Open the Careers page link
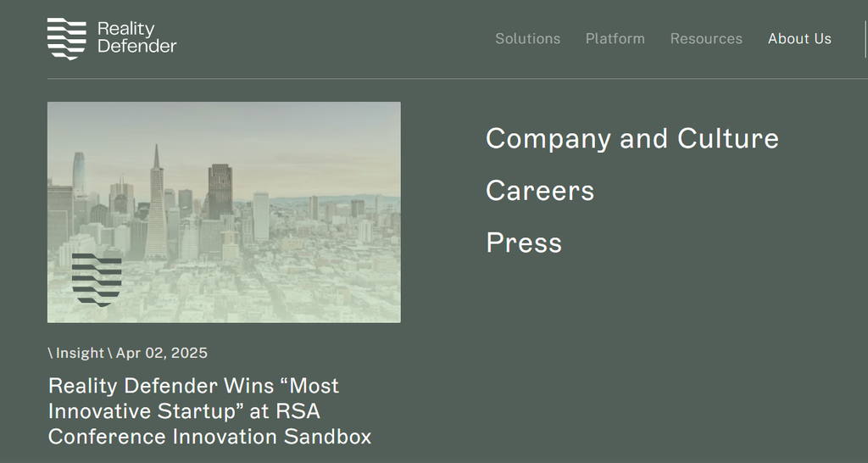This screenshot has width=868, height=463. 540,191
